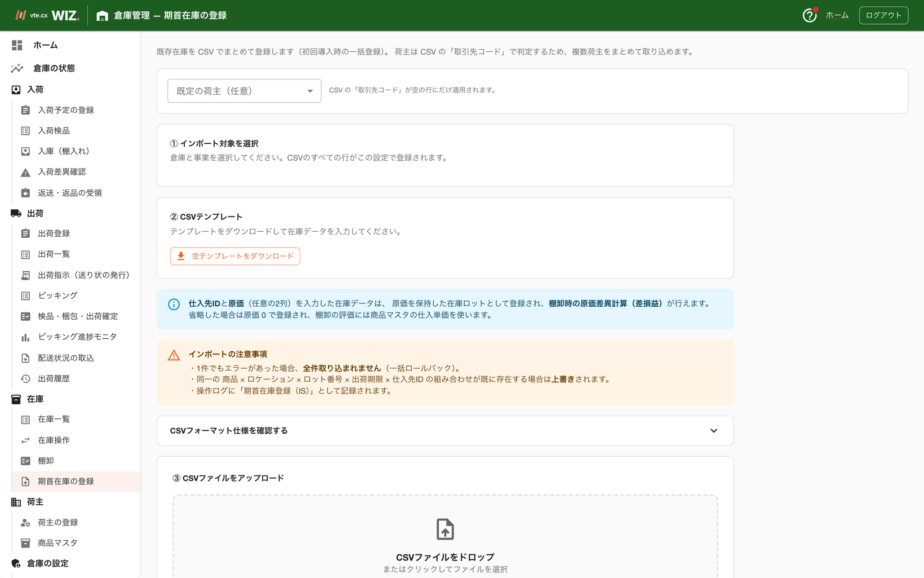Collapse the 入荷 sidebar section
Image resolution: width=924 pixels, height=578 pixels.
pos(70,90)
